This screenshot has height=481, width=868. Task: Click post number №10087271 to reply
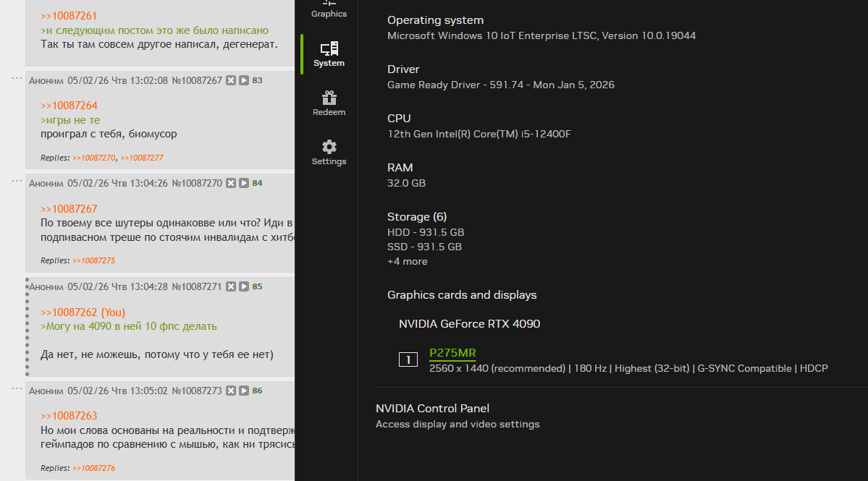click(197, 286)
